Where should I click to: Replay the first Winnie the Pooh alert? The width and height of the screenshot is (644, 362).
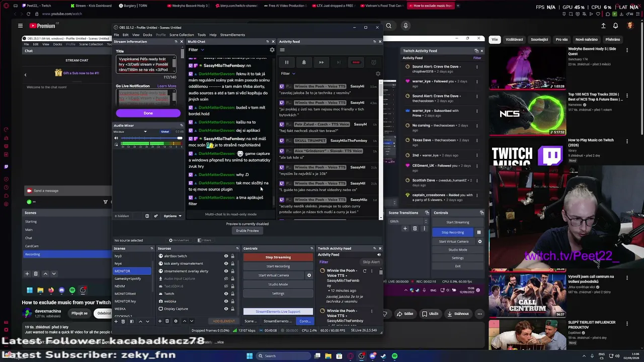point(365,271)
